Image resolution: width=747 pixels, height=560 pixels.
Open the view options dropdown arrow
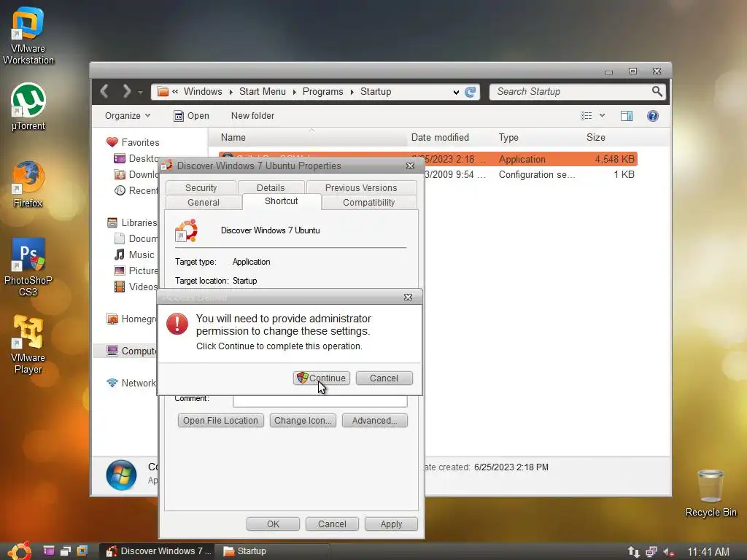tap(602, 116)
